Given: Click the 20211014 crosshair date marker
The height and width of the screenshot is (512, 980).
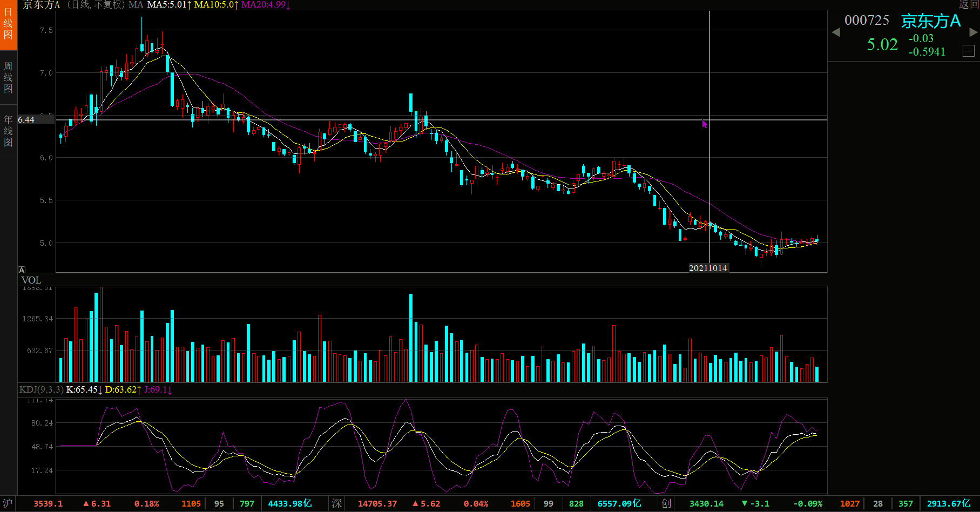Looking at the screenshot, I should coord(708,268).
